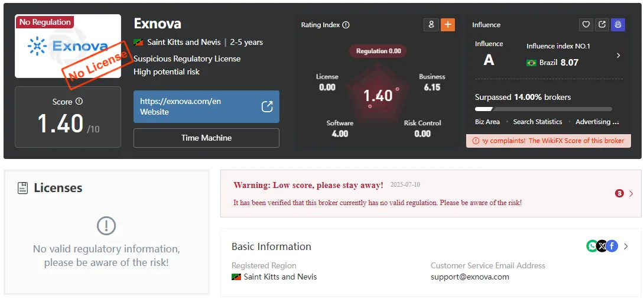Click the heart favorite icon
The height and width of the screenshot is (302, 644).
[586, 25]
